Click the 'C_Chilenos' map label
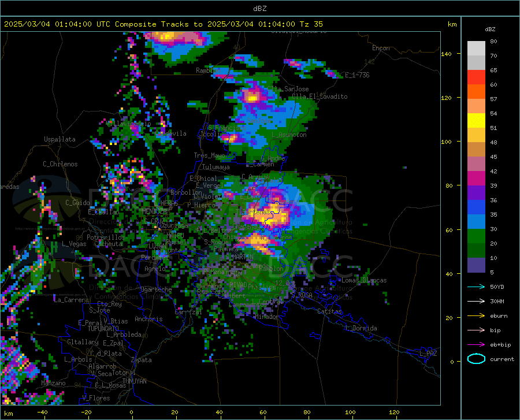 60,164
